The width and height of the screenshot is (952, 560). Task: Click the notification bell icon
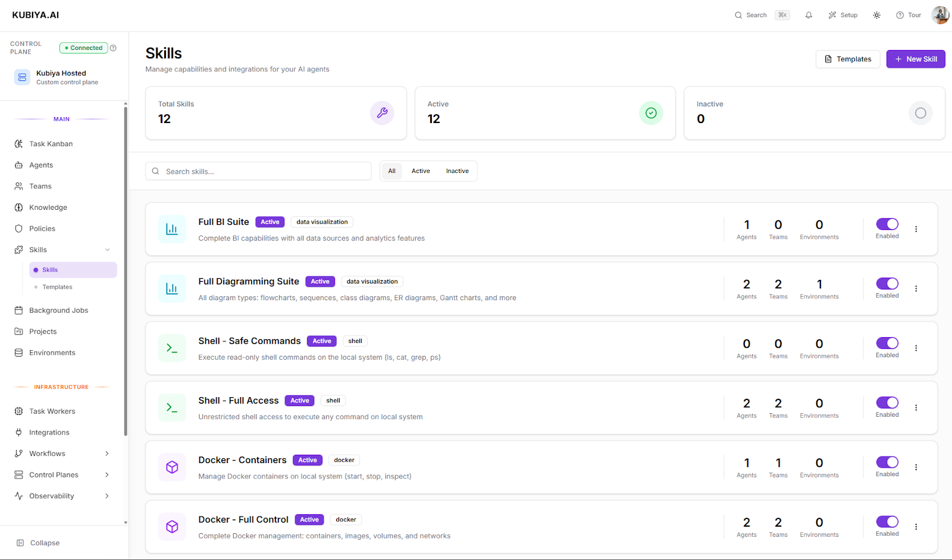(809, 15)
